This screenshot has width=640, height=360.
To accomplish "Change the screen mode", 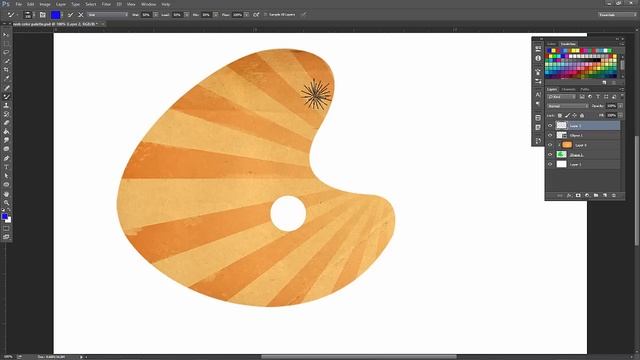I will pos(6,237).
